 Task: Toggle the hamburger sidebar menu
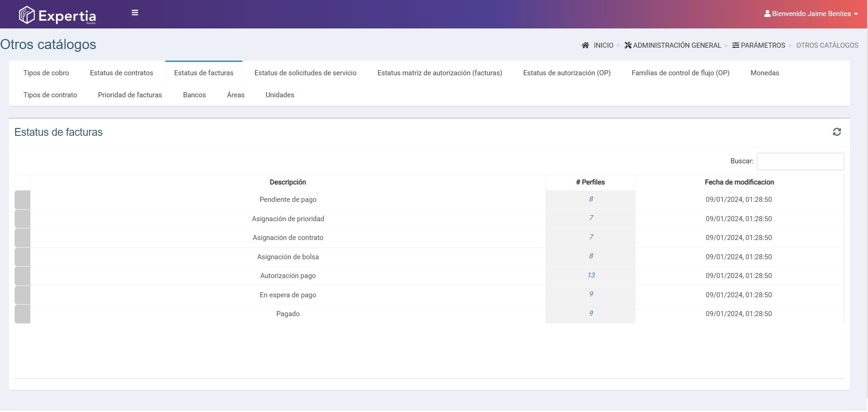tap(135, 13)
